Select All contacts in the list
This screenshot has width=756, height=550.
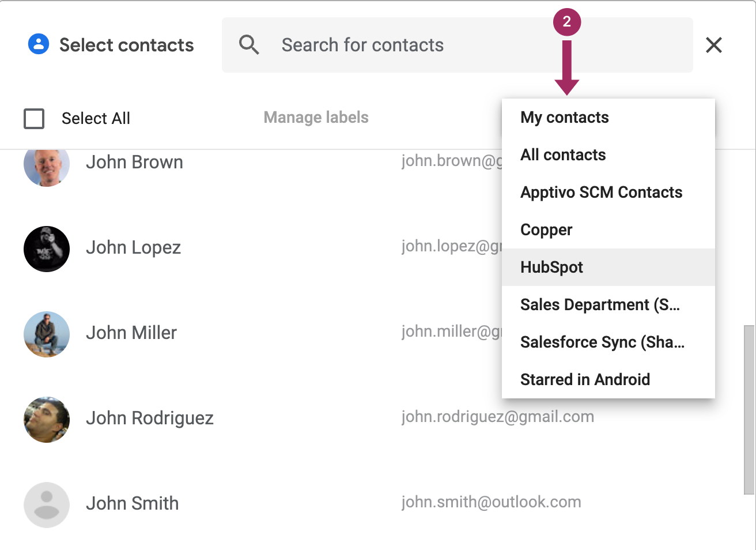563,155
